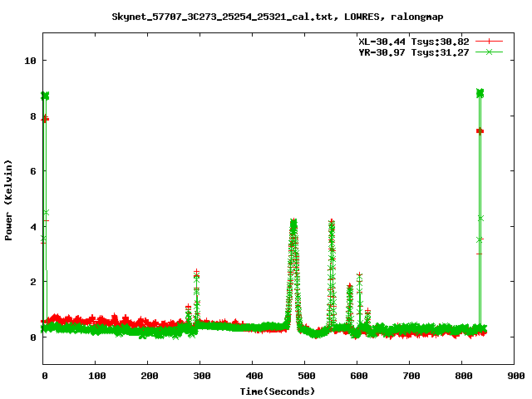Click the x-axis tick label 900
Screen dimensions: 532x399
515,376
